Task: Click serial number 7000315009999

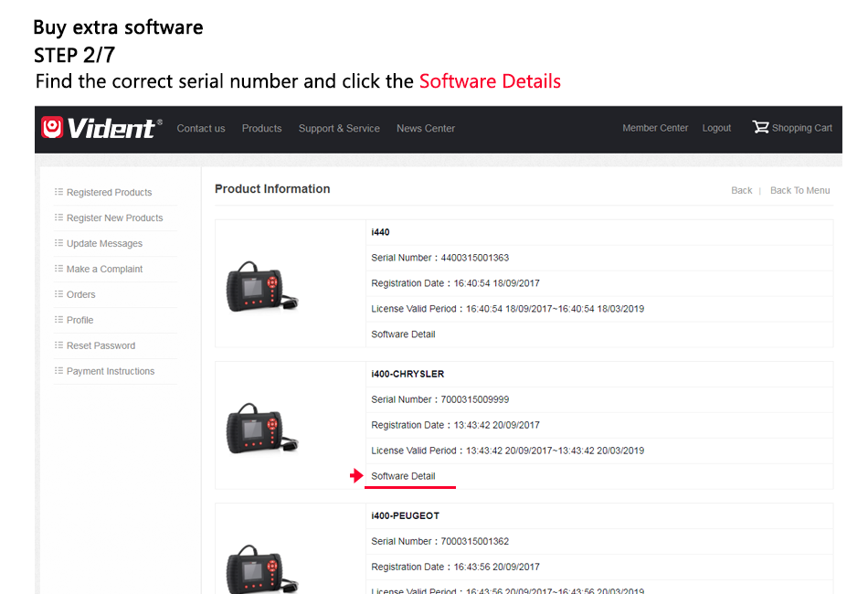Action: pos(474,399)
